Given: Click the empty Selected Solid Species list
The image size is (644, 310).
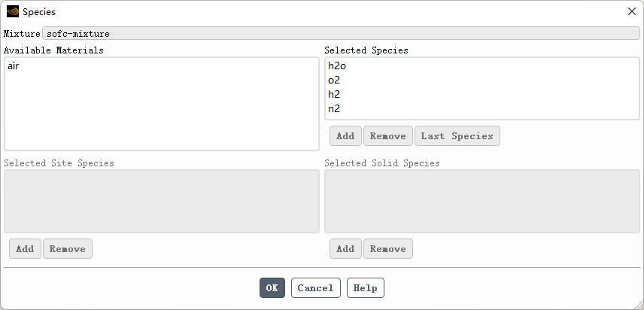Looking at the screenshot, I should 481,201.
